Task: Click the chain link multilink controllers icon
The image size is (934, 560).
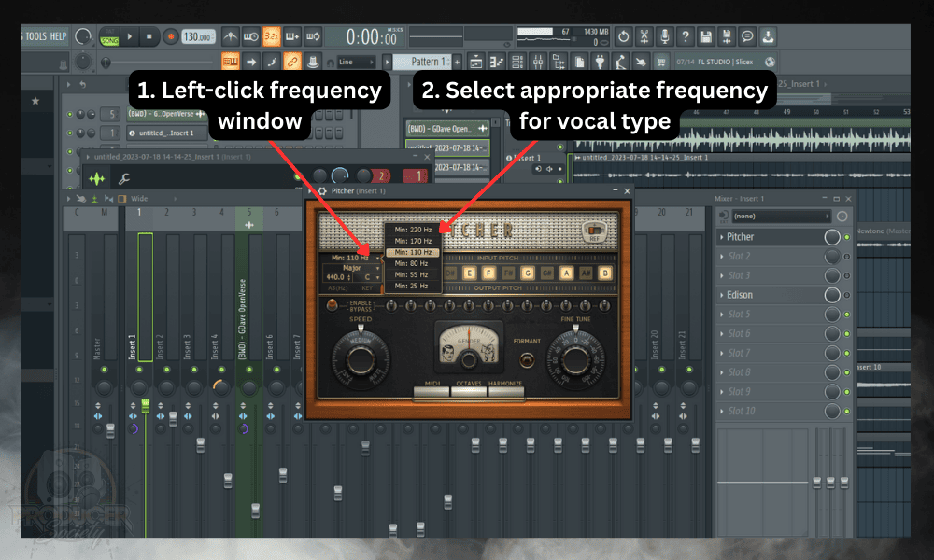Action: pos(291,62)
